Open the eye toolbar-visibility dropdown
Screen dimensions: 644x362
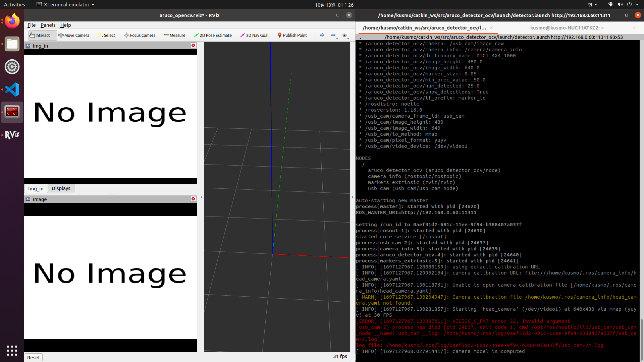pos(345,36)
